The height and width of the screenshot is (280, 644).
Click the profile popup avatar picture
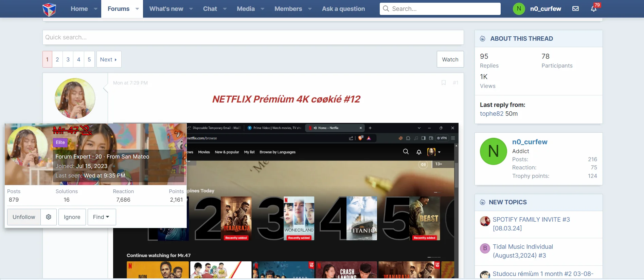pos(28,146)
